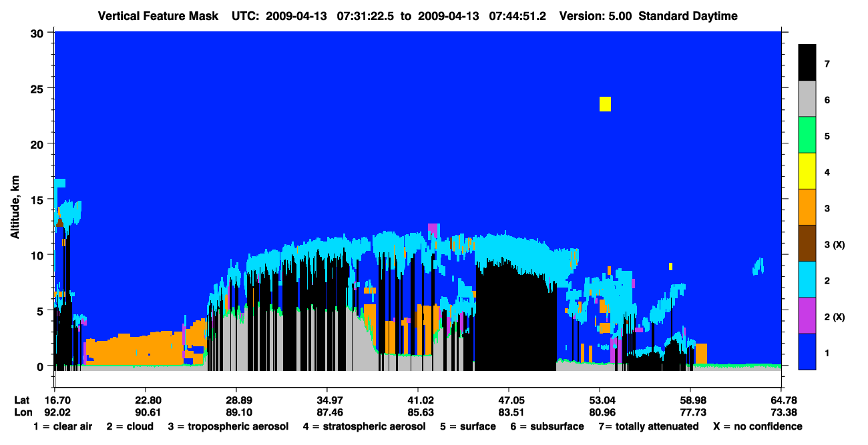Click the colorbar label 2 (X)
The height and width of the screenshot is (445, 868).
coord(835,317)
